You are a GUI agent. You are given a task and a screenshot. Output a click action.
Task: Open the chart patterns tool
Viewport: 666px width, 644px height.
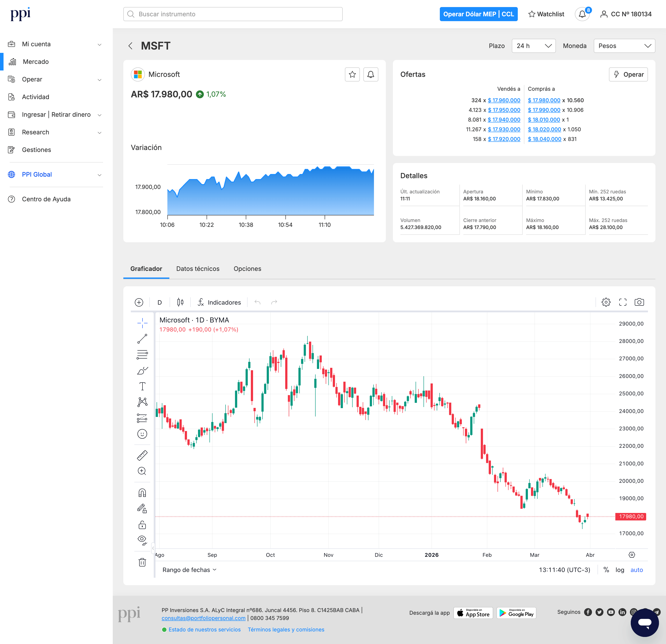point(142,402)
